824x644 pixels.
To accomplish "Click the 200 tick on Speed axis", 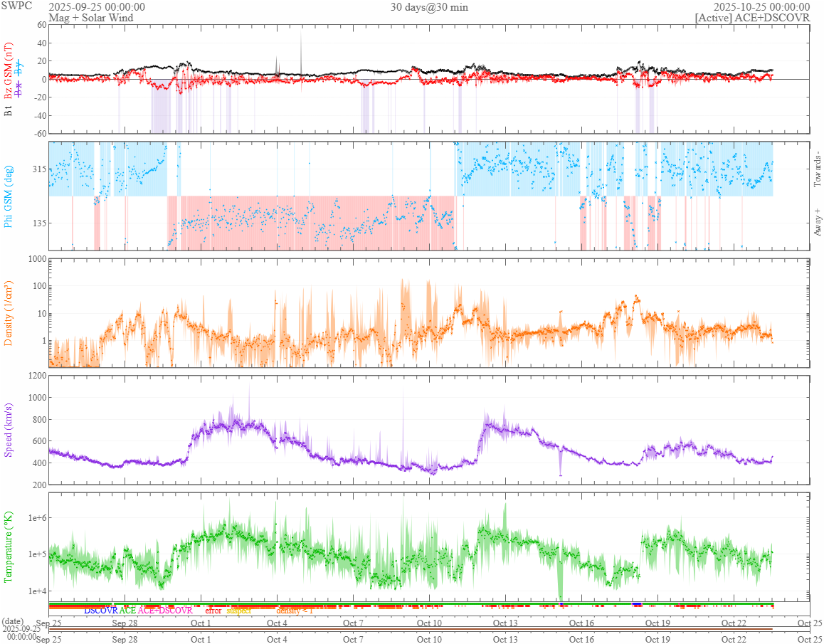I will click(39, 485).
